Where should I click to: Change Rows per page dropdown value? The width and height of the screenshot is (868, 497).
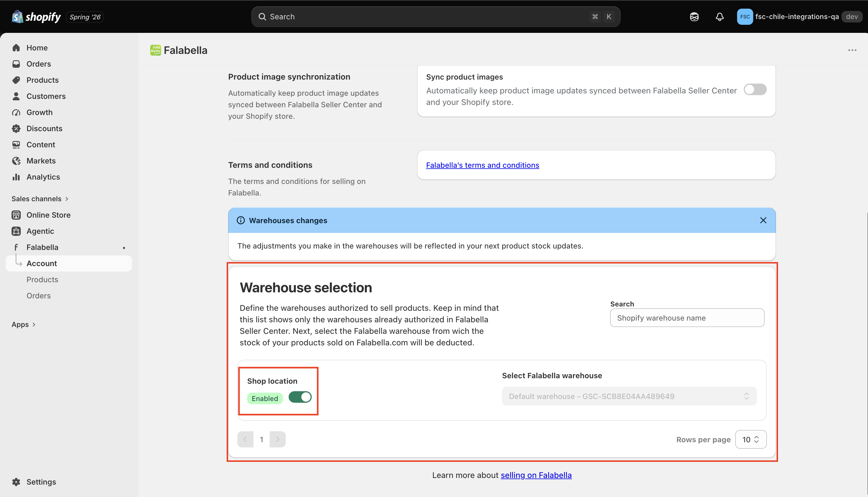[751, 439]
